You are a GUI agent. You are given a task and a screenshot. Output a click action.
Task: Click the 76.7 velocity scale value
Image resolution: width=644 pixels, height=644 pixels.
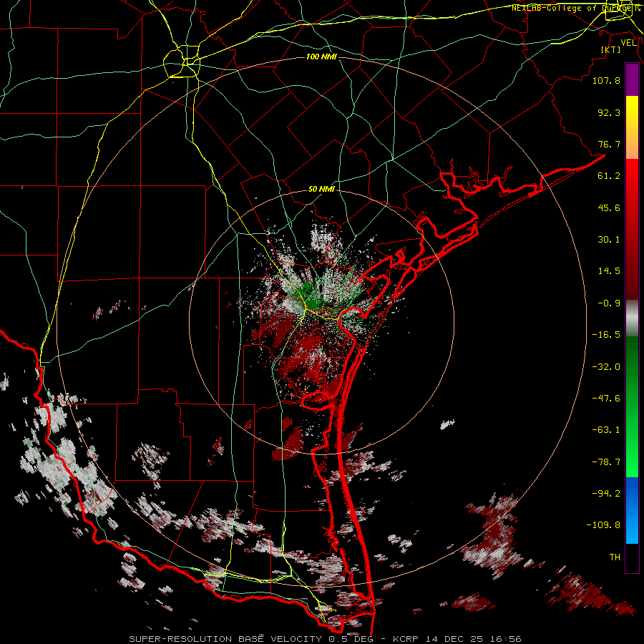(609, 144)
